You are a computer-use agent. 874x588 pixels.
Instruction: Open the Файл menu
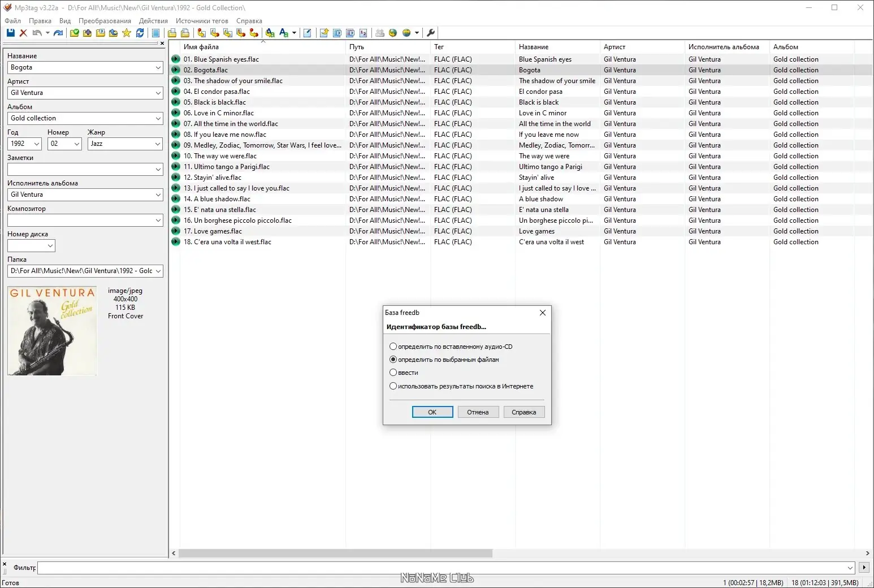tap(12, 21)
